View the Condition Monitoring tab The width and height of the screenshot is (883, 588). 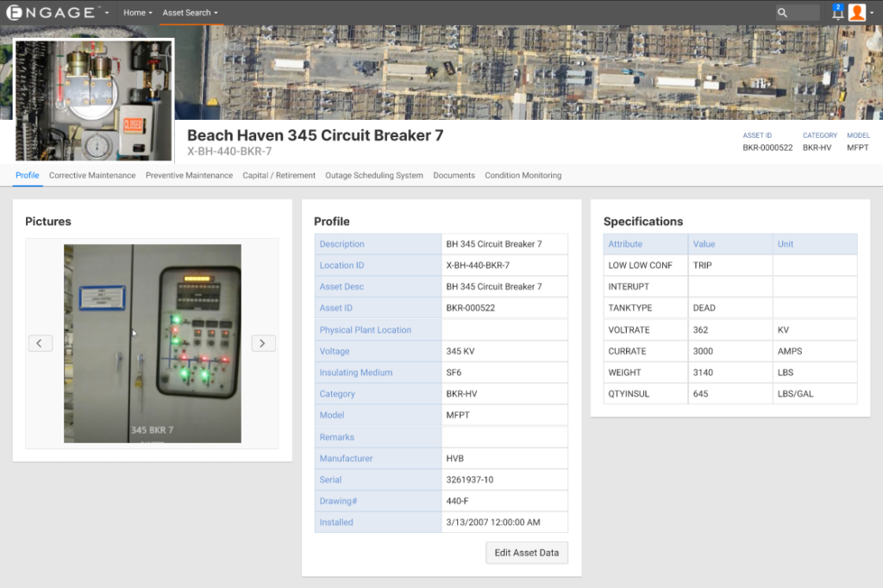pyautogui.click(x=523, y=175)
